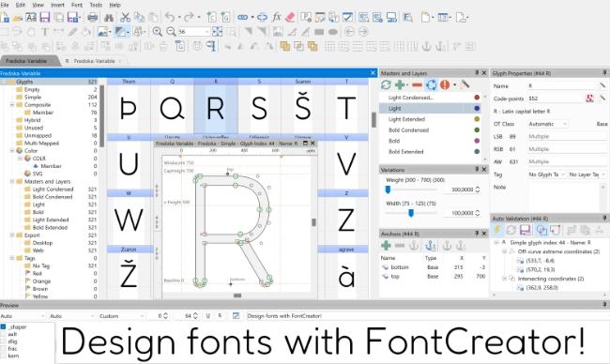The image size is (610, 364).
Task: Select the Q glyph cell
Action: tap(172, 105)
